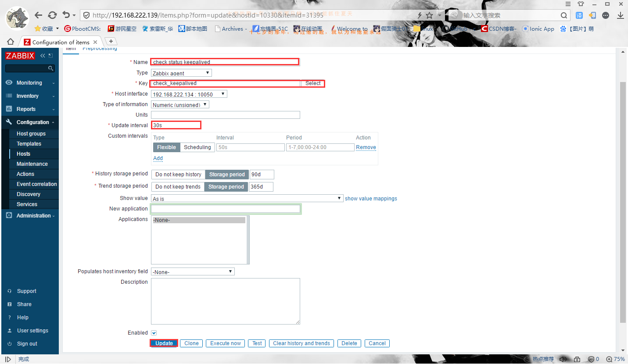Toggle the Enabled checkbox
The image size is (628, 364).
tap(154, 333)
